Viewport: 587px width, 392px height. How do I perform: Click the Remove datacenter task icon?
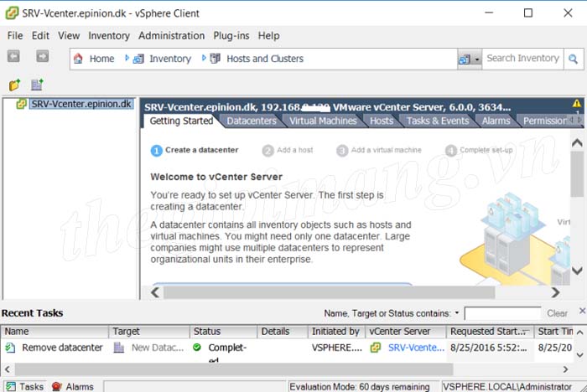point(10,348)
